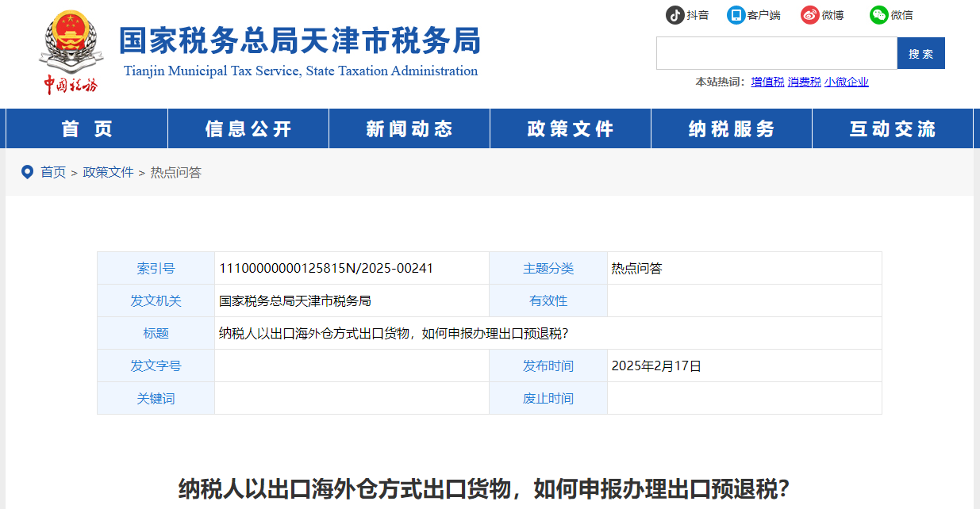
Task: Switch to the 政策文件 menu
Action: coord(570,128)
